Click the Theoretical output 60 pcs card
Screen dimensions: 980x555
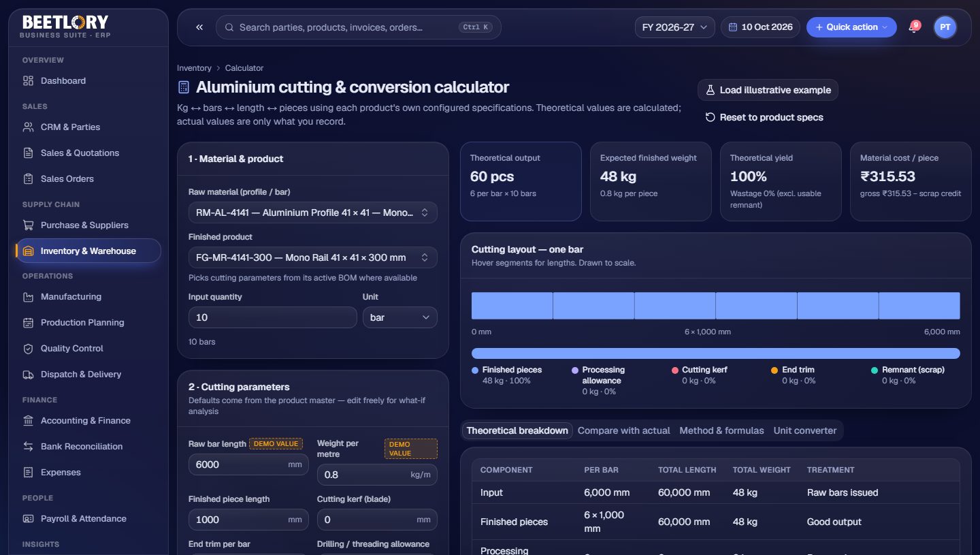tap(521, 181)
